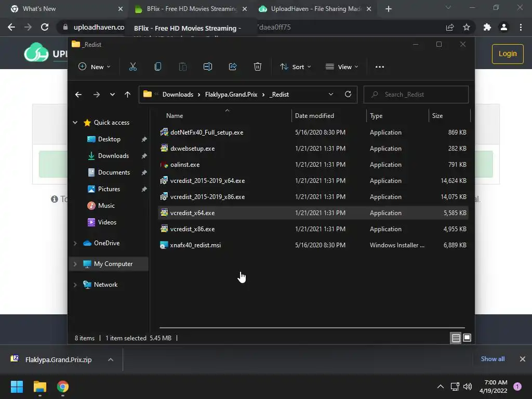
Task: Switch to details view in status bar
Action: 456,338
